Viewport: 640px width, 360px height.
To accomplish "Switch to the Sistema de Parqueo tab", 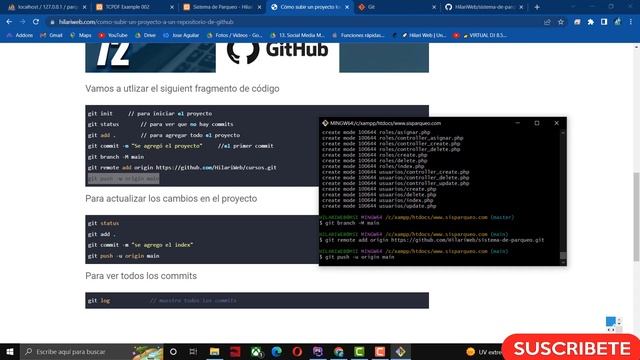I will point(222,7).
